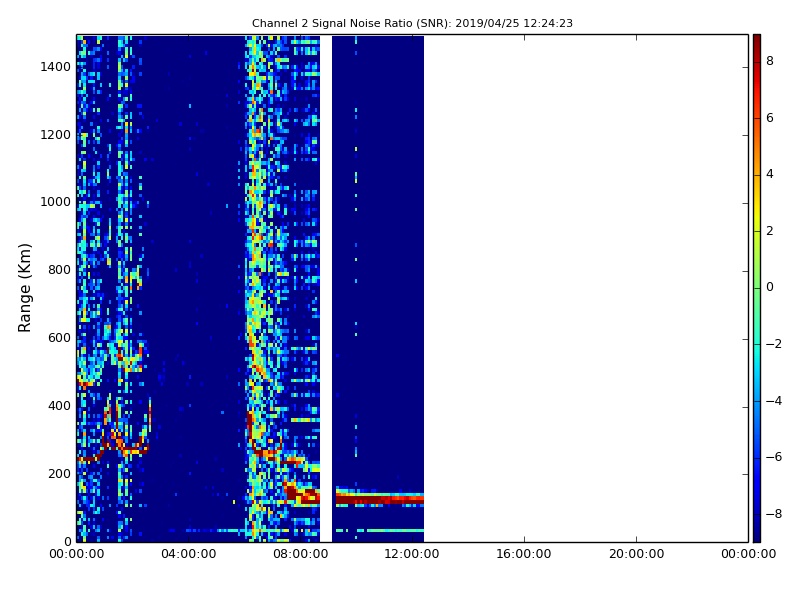Click the 1000 y-axis tick label
Screen dimensions: 800x600
pos(56,202)
